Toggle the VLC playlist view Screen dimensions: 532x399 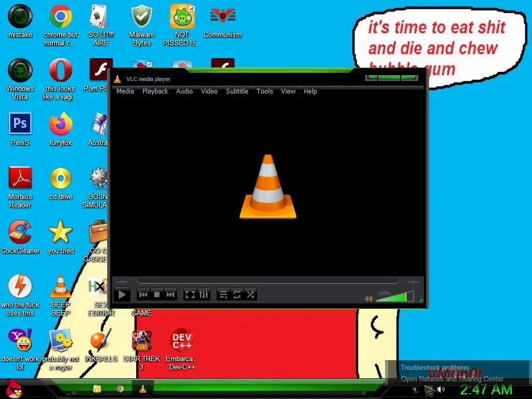tap(223, 295)
